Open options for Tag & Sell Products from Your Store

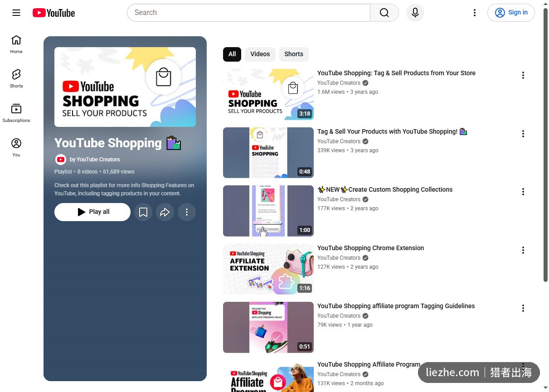[523, 75]
